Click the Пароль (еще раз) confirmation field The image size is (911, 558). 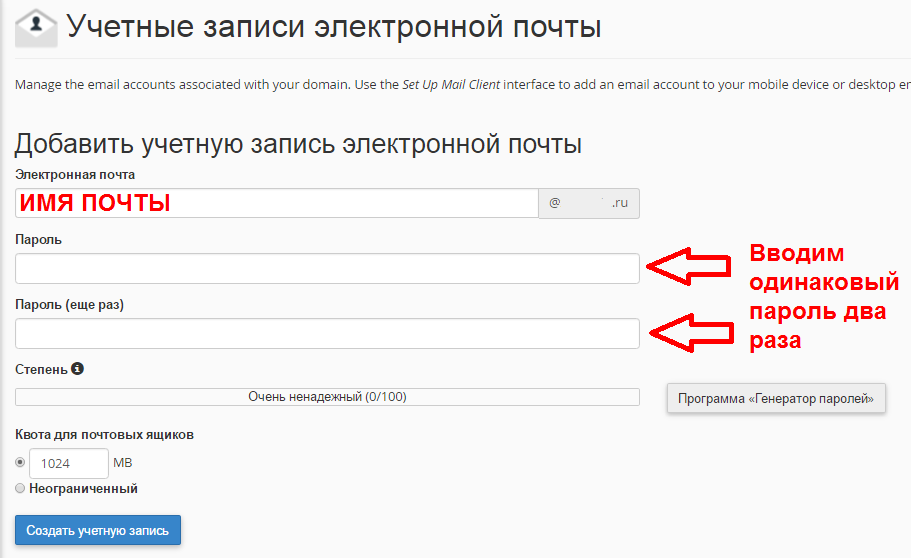(x=327, y=333)
